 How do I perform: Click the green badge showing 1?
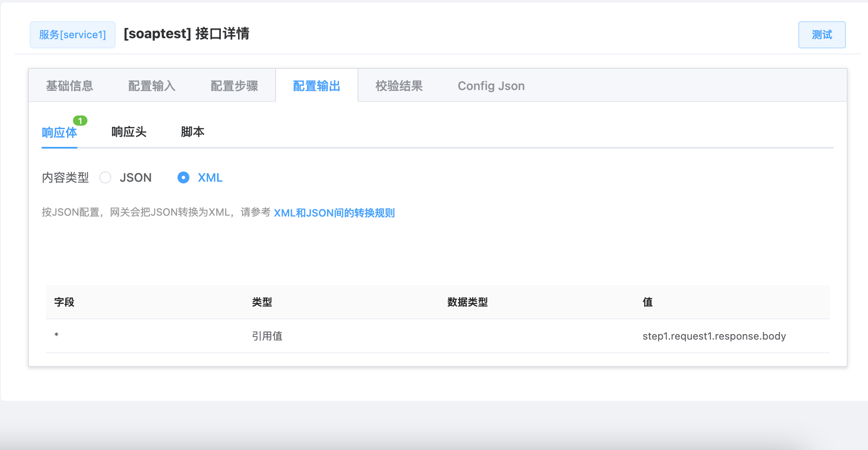pos(80,121)
